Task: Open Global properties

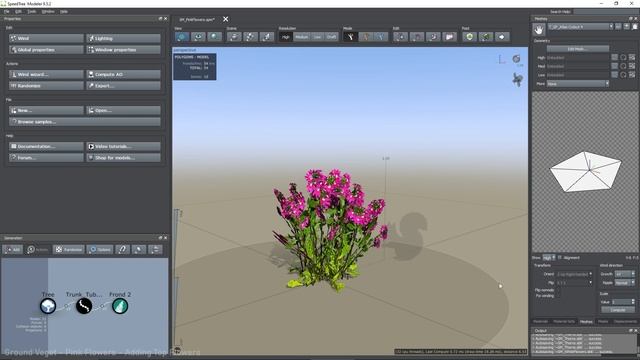Action: click(x=46, y=50)
